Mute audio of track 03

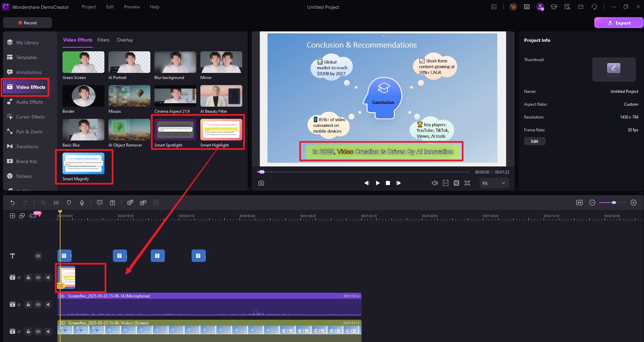[x=48, y=278]
